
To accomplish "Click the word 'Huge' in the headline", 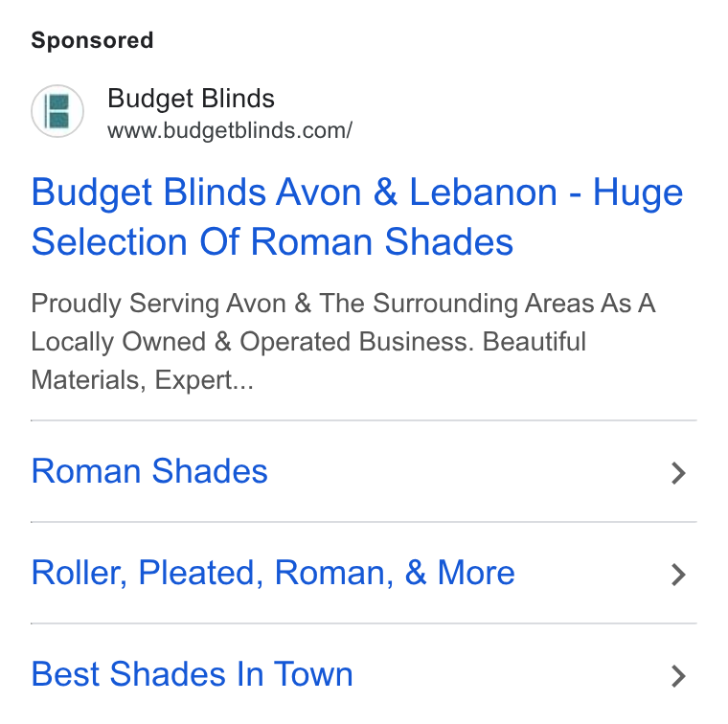I will coord(638,194).
